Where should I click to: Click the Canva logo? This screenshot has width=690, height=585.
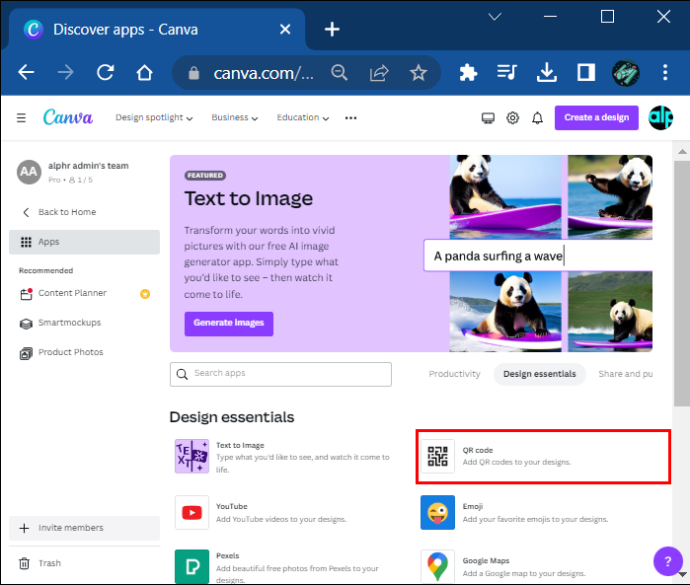point(68,117)
